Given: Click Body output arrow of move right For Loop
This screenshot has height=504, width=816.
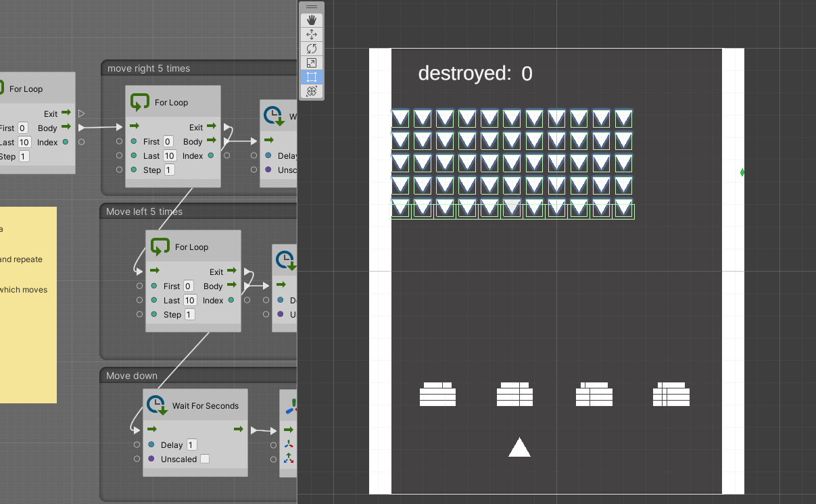Looking at the screenshot, I should point(212,141).
